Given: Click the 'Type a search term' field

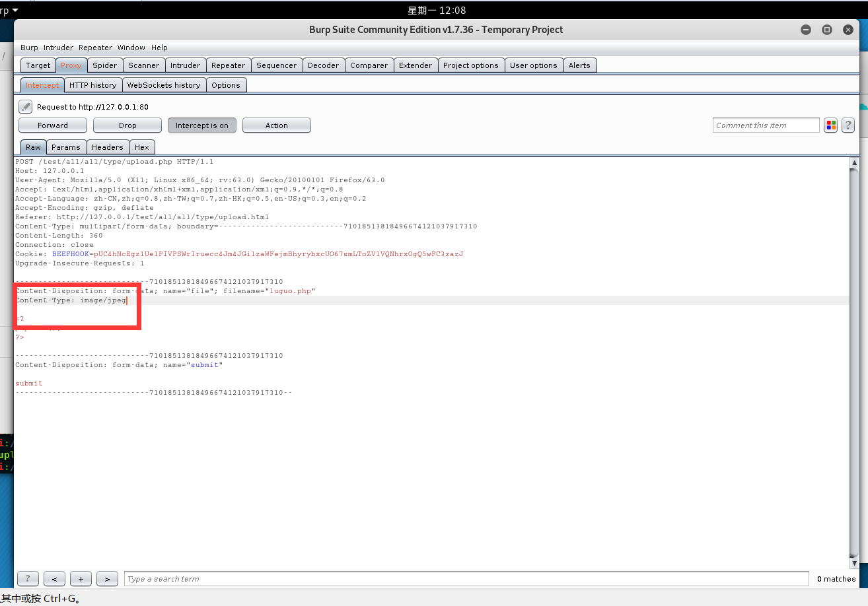Looking at the screenshot, I should click(x=466, y=579).
